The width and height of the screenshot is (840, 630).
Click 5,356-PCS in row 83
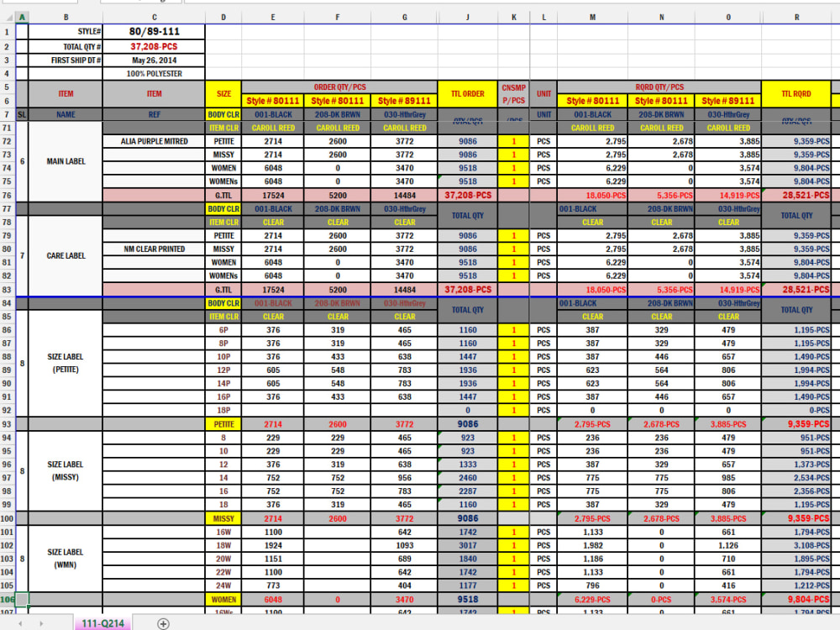pos(661,290)
